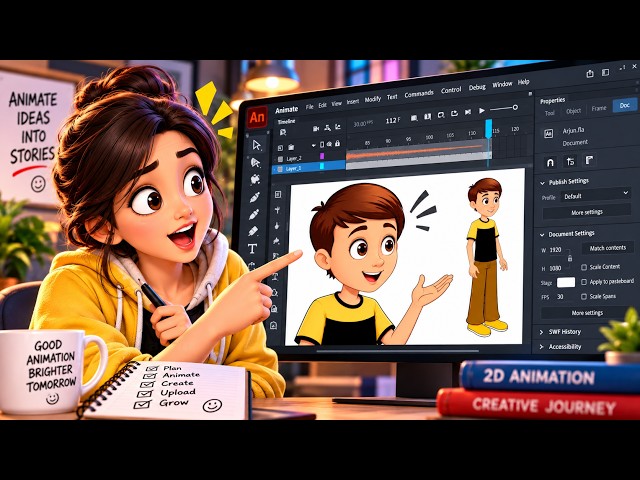Expand the Accessibility section
This screenshot has width=640, height=480.
tap(542, 347)
